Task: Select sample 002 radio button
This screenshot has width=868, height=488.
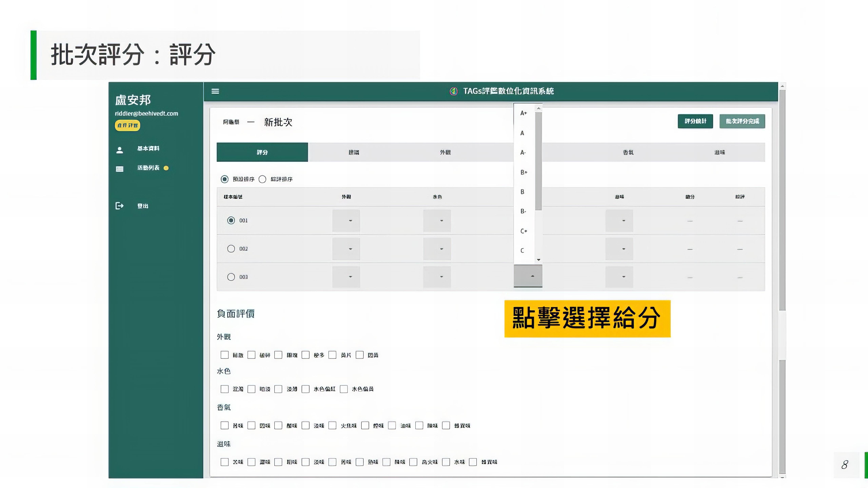Action: click(231, 249)
